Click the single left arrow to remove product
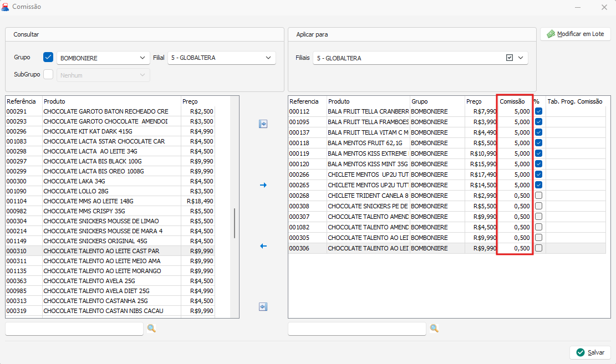 coord(263,246)
